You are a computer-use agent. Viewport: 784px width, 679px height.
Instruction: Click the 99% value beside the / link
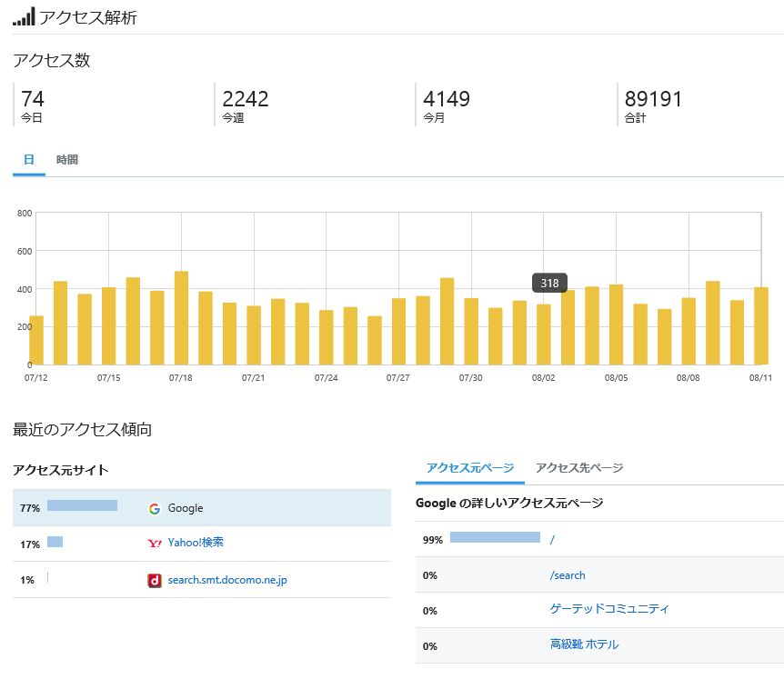(x=433, y=540)
